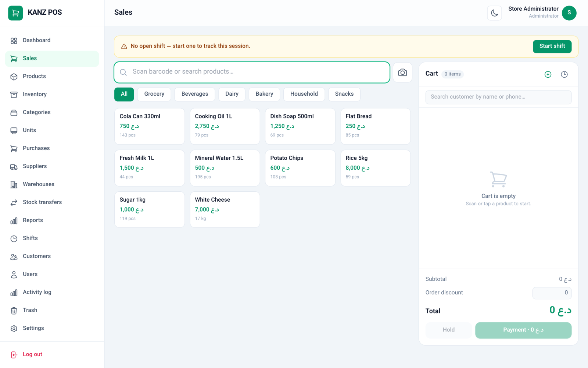Click the Log out door icon
588x368 pixels.
pyautogui.click(x=14, y=355)
